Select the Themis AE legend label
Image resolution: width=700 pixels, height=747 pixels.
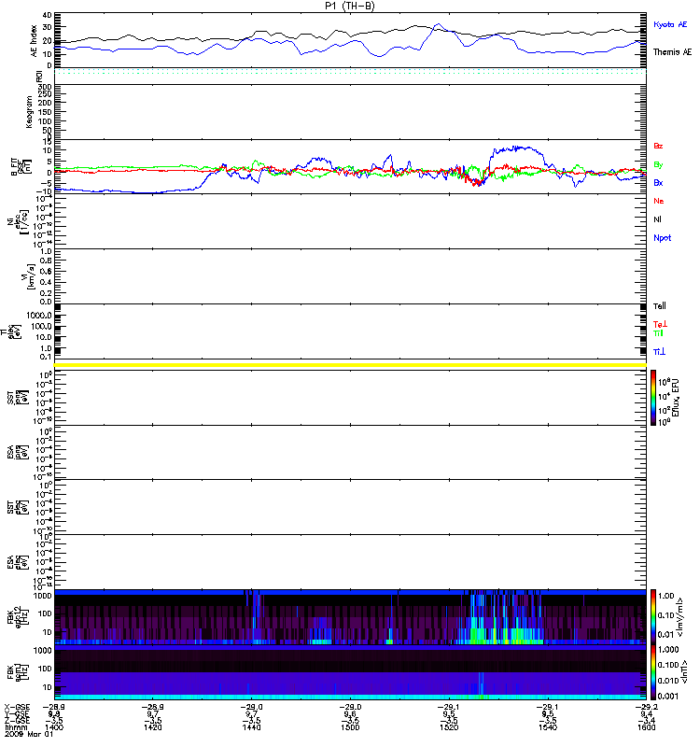pos(672,53)
